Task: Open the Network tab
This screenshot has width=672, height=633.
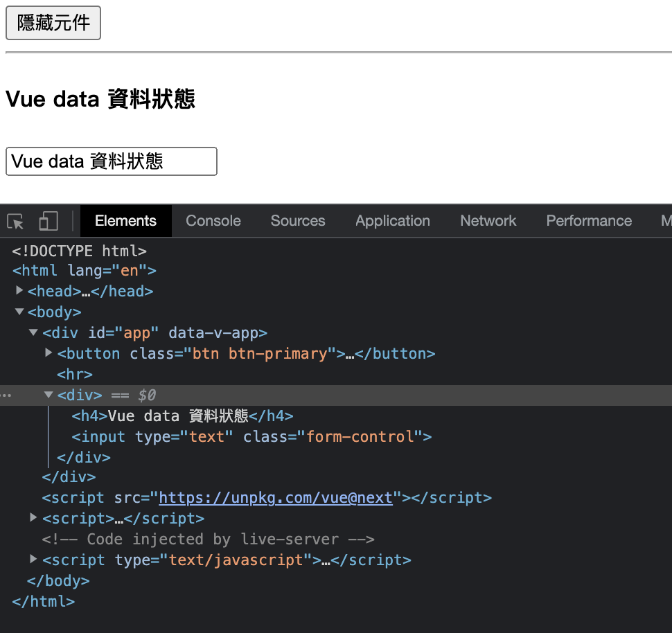Action: (488, 221)
